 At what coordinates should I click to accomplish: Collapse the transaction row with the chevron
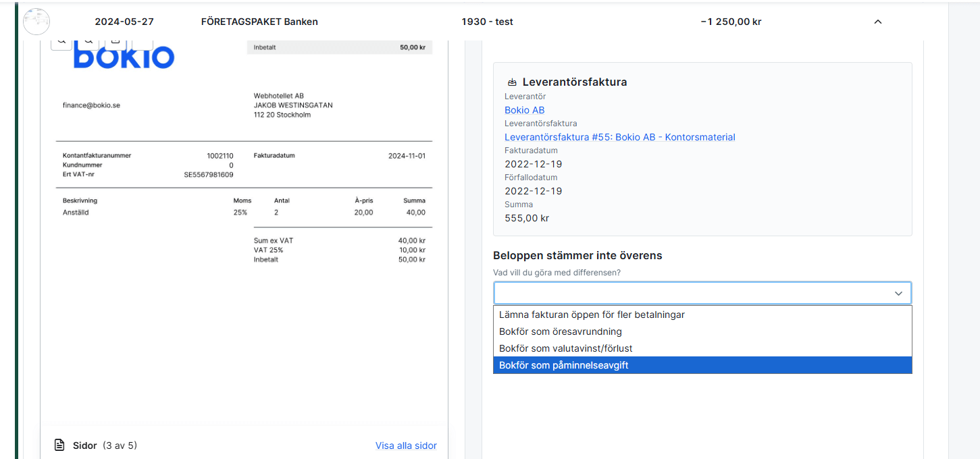point(878,22)
